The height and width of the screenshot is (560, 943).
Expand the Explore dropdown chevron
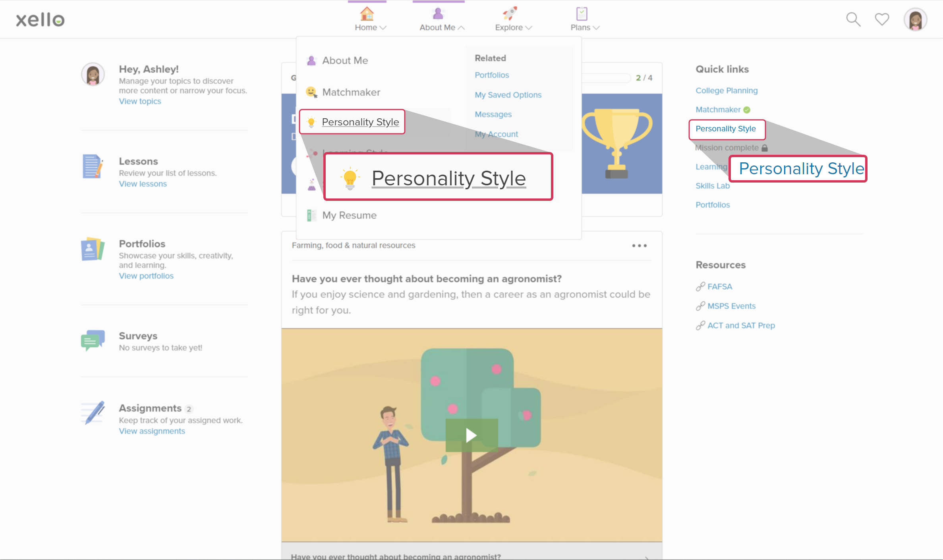pyautogui.click(x=529, y=28)
